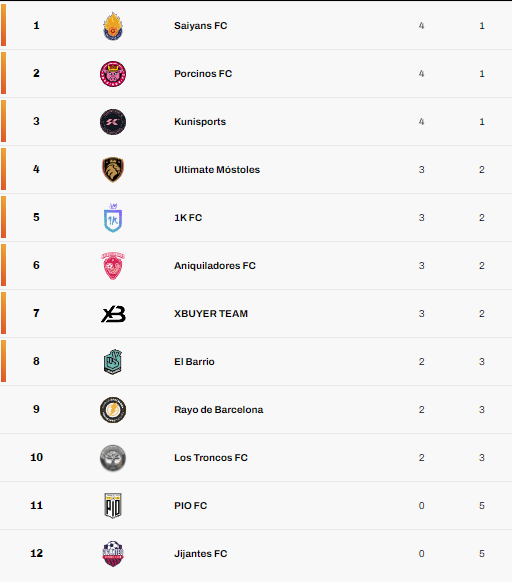Open the Ultimate Móstoles name link
The image size is (512, 582).
pos(217,170)
